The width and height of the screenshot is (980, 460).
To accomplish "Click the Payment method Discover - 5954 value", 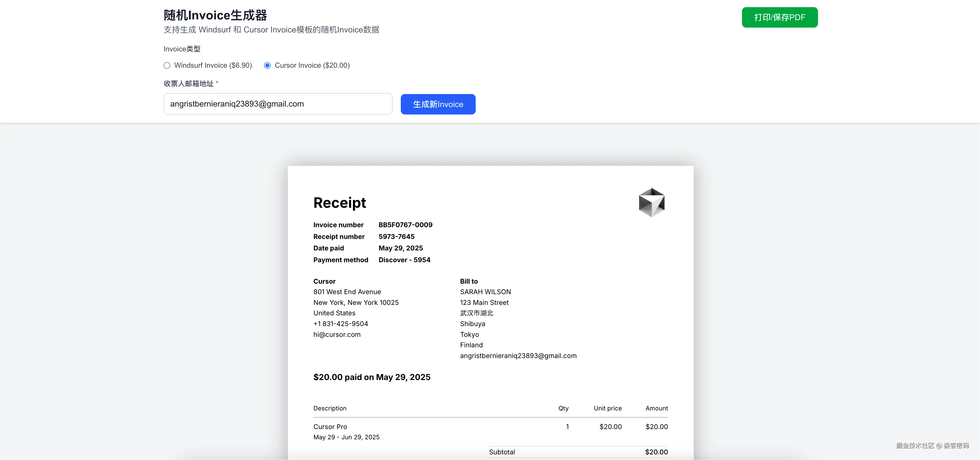I will click(404, 260).
